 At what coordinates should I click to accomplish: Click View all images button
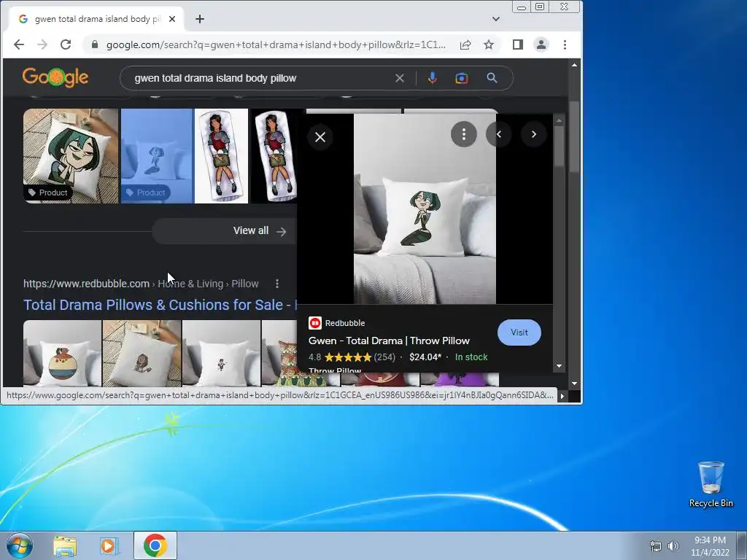point(225,231)
